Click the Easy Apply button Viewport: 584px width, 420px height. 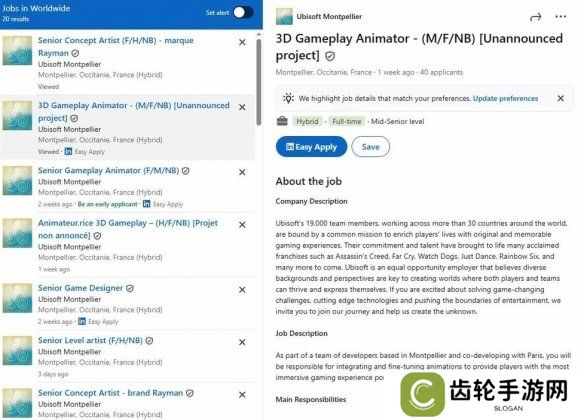[311, 147]
